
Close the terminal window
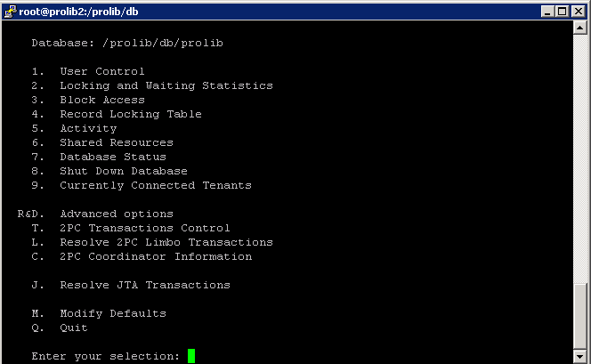click(579, 12)
